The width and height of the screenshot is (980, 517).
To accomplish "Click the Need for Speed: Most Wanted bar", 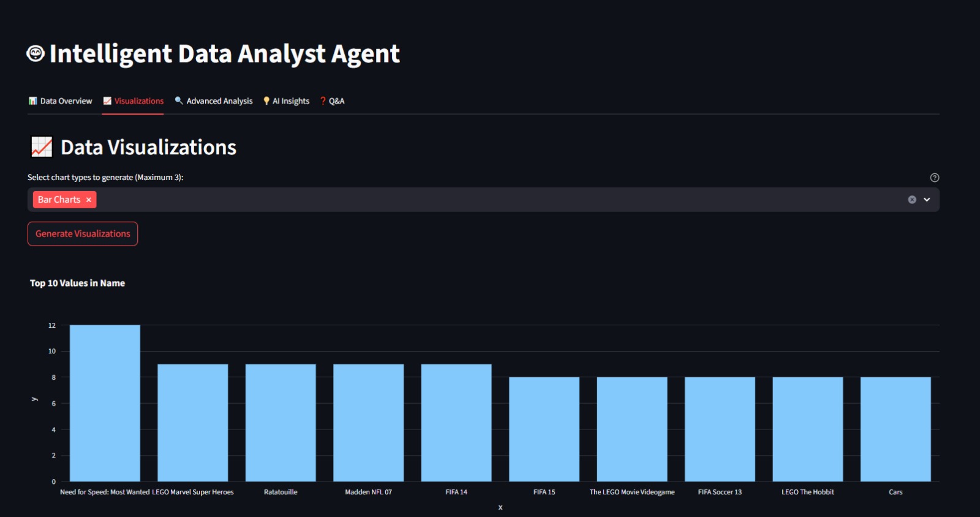I will [x=105, y=403].
